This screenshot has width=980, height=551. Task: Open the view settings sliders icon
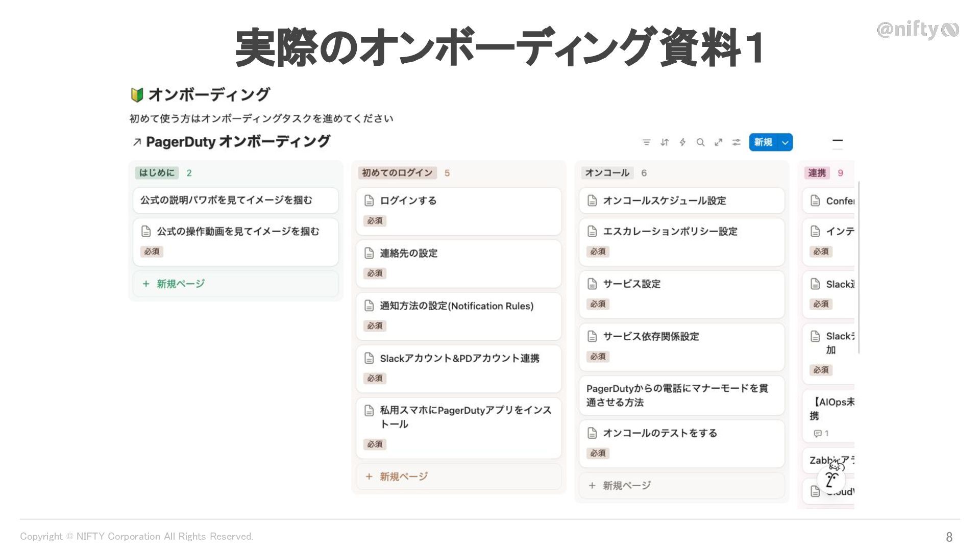pyautogui.click(x=736, y=142)
